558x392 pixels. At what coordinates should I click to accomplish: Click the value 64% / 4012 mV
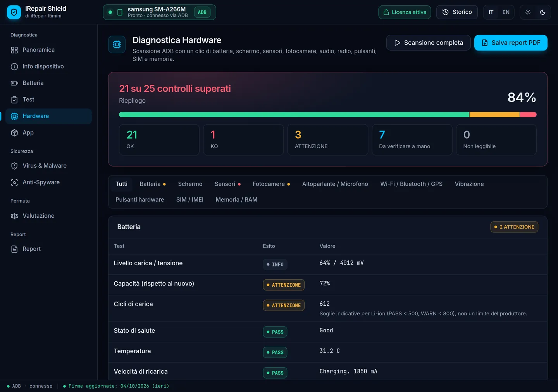pyautogui.click(x=341, y=263)
